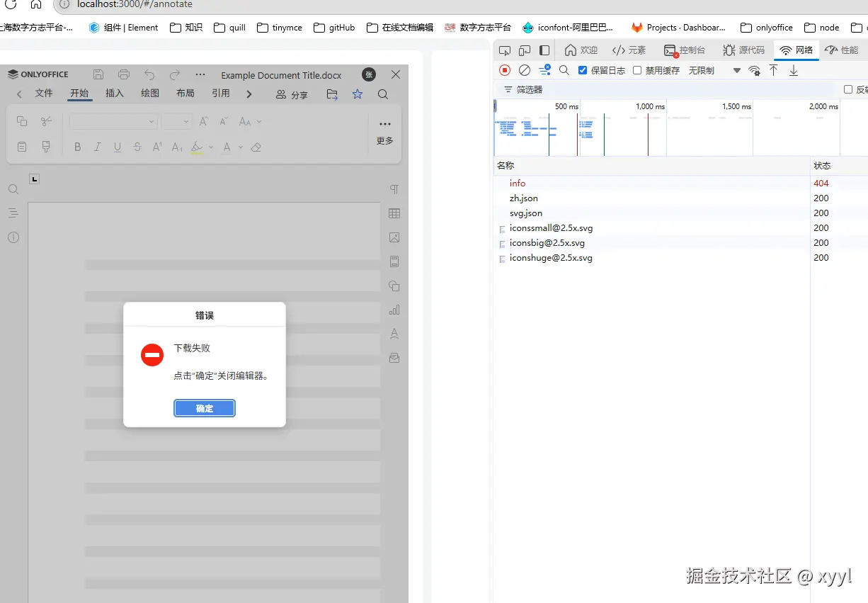The image size is (868, 603).
Task: Click the Undo arrow in ONLYOFFICE header
Action: [149, 74]
